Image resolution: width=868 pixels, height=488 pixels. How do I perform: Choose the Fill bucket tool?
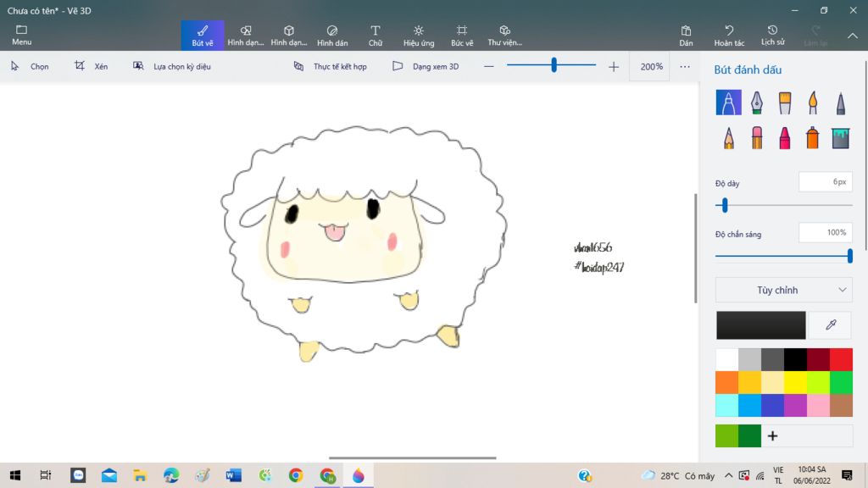(x=840, y=137)
